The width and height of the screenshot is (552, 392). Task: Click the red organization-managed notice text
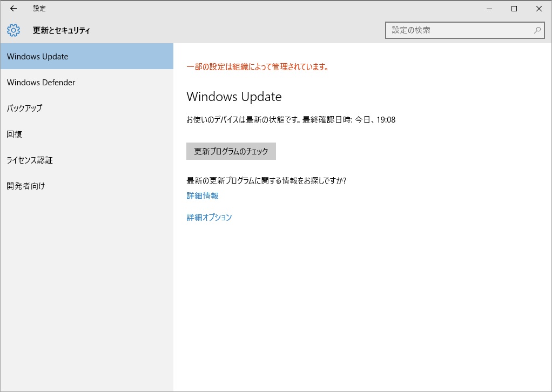(258, 67)
